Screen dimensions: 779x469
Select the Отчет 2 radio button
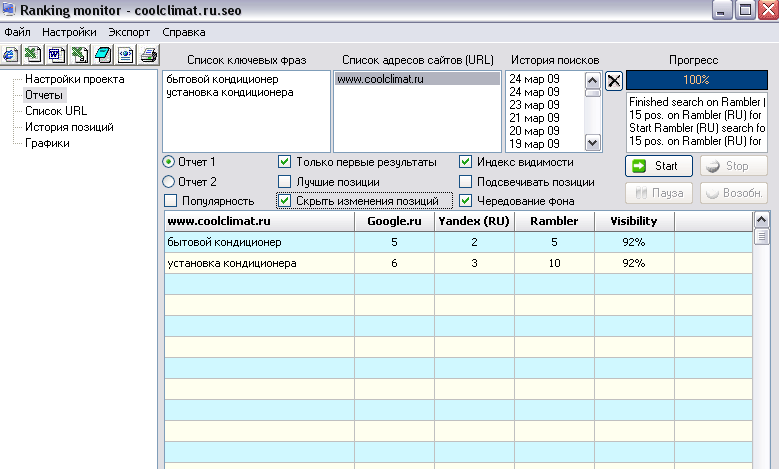coord(168,182)
